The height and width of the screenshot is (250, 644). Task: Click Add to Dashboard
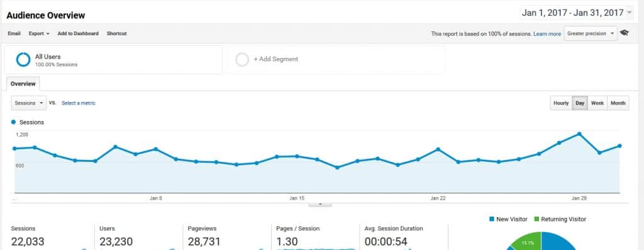[x=78, y=34]
